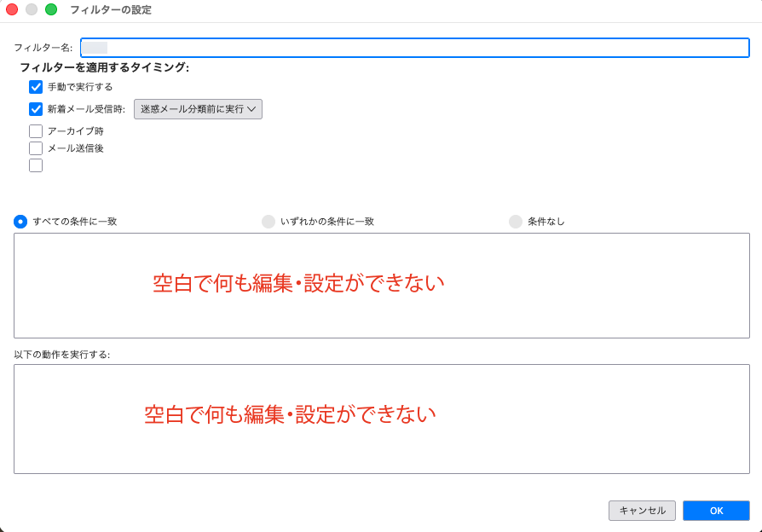Enable the アーカイブ時 checkbox
This screenshot has height=532, width=762.
point(36,131)
